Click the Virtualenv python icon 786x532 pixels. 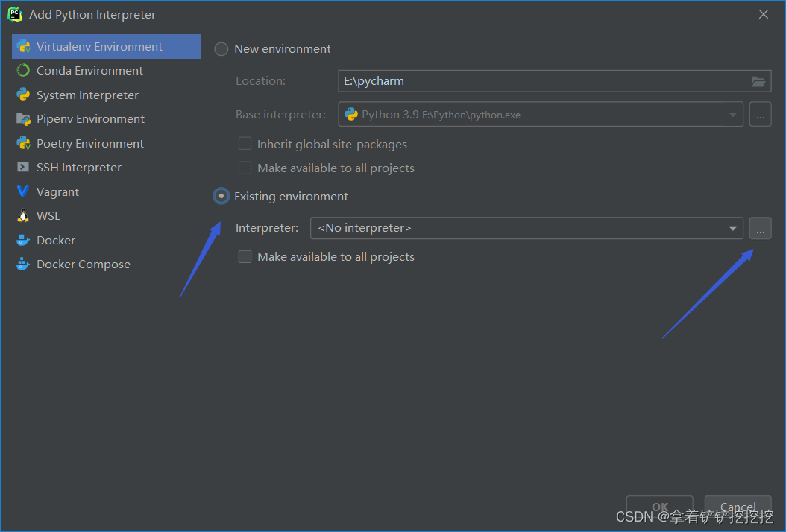click(x=23, y=47)
